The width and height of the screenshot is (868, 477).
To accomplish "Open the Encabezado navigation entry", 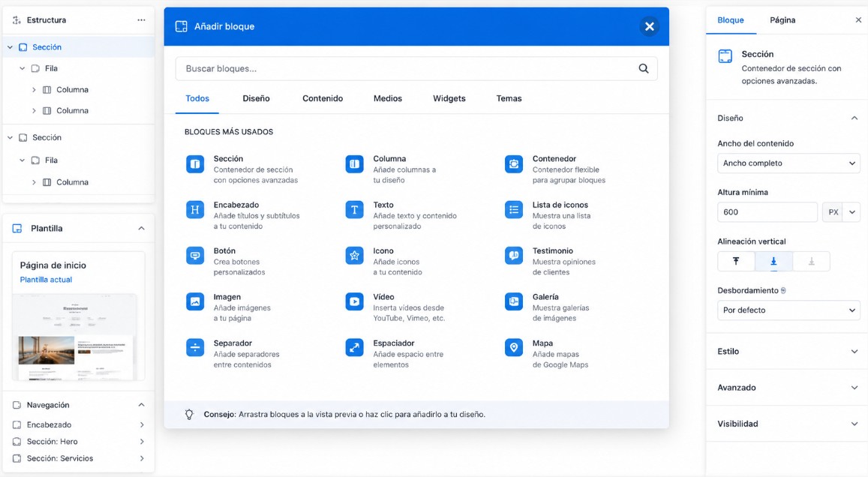I will (78, 424).
